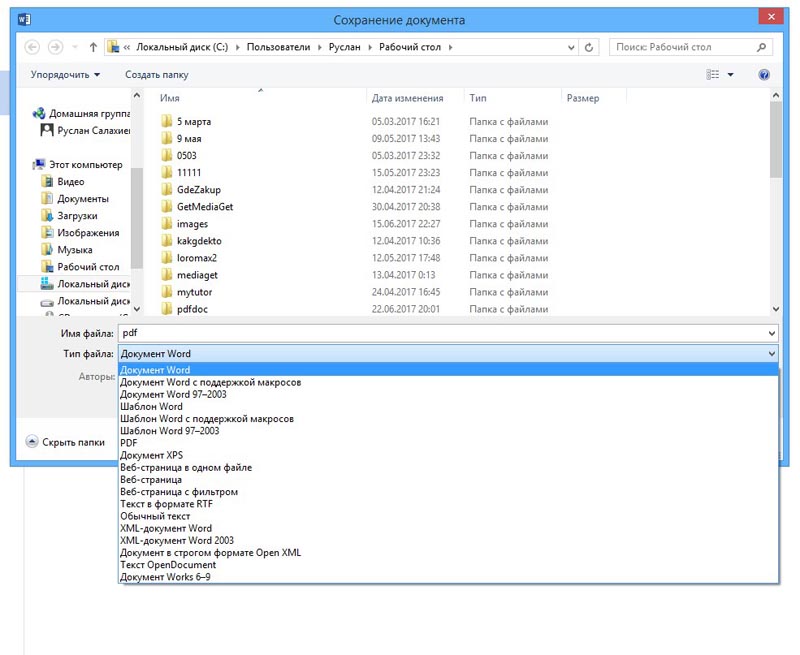Open the Help question mark icon
The height and width of the screenshot is (655, 800).
click(x=764, y=75)
